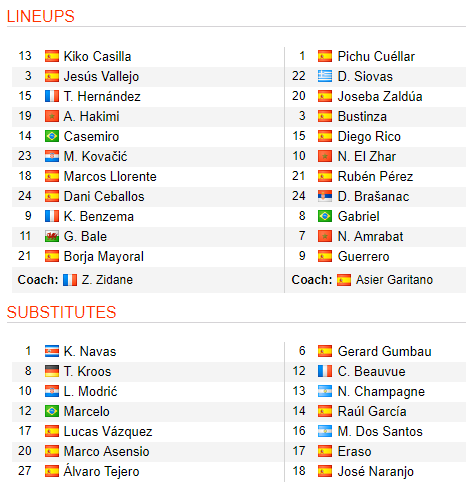Open coach Asier Garitano's page

394,280
